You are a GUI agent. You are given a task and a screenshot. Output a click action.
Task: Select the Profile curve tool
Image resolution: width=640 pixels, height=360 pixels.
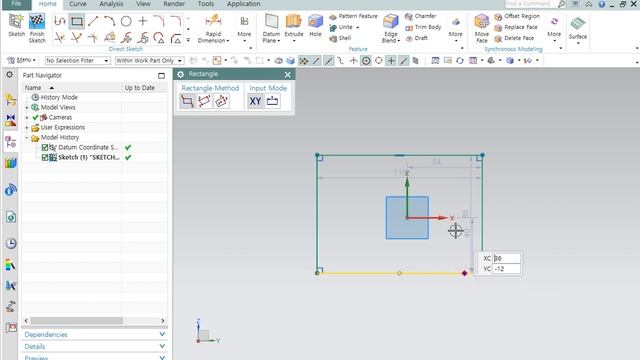(x=60, y=21)
